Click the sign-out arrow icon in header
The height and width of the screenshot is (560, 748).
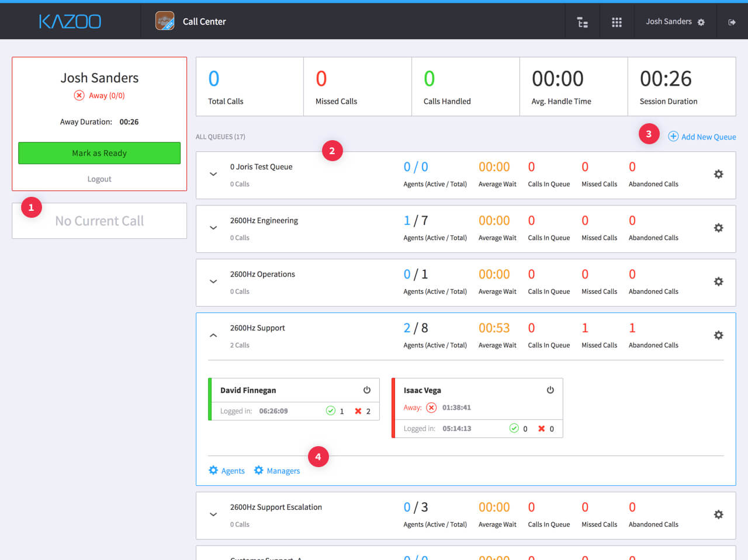click(732, 22)
